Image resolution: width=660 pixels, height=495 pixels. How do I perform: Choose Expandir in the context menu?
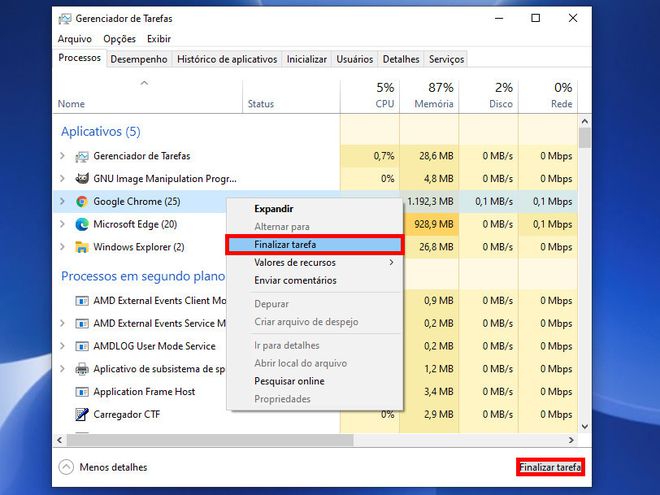click(x=315, y=209)
